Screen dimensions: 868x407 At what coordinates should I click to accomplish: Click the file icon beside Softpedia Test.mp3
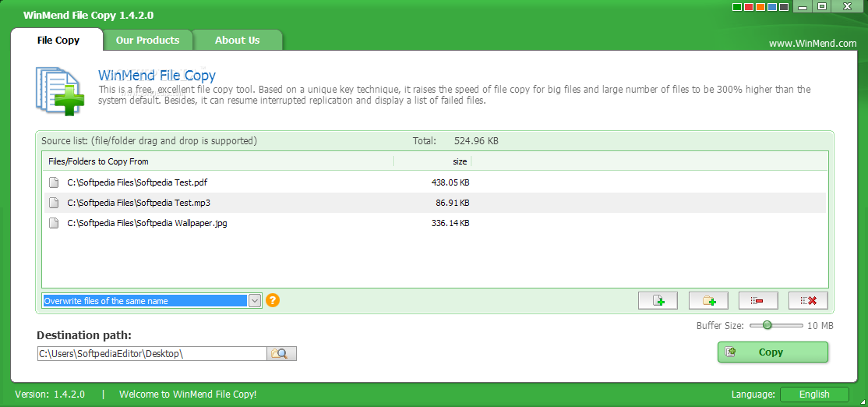[x=54, y=203]
